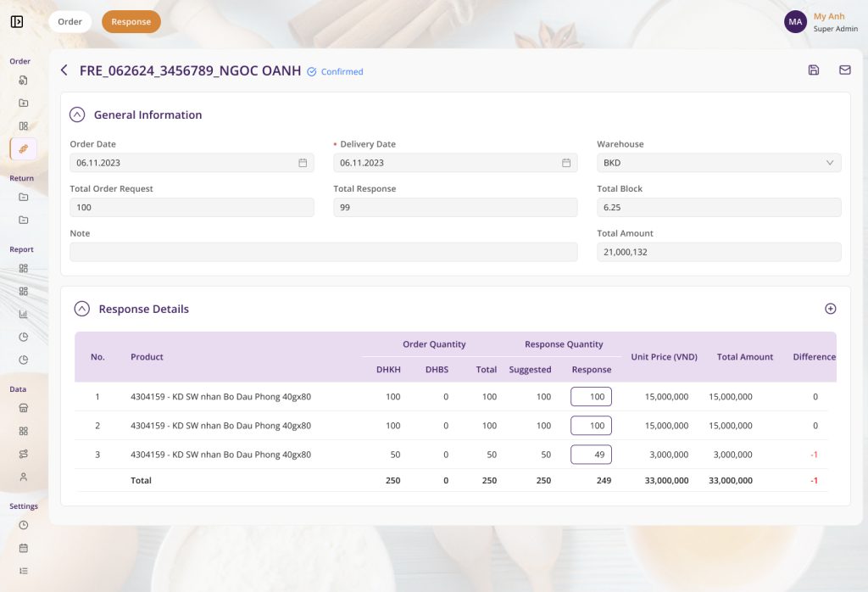Open the Warehouse dropdown showing BKD
868x592 pixels.
click(x=719, y=163)
